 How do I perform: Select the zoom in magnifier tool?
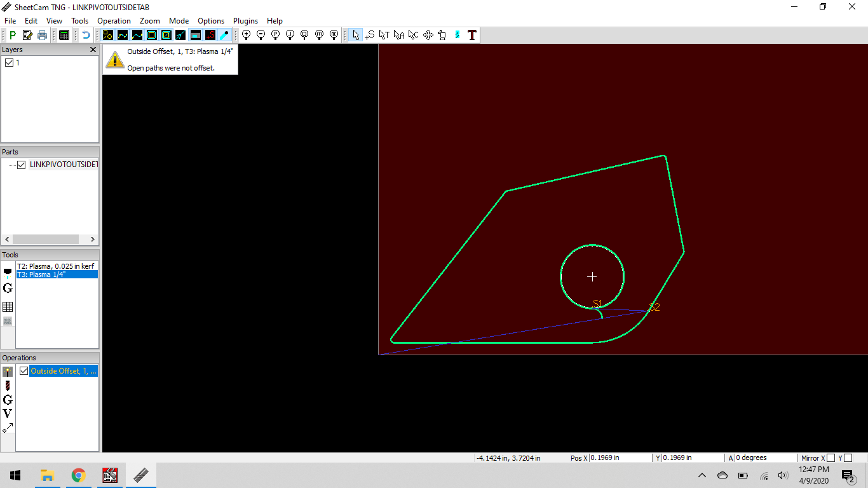click(x=246, y=35)
